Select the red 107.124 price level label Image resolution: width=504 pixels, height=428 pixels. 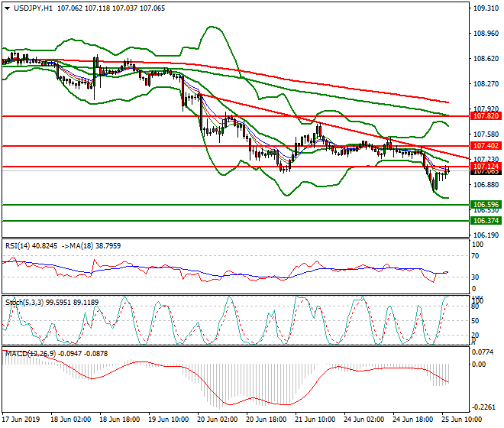486,167
